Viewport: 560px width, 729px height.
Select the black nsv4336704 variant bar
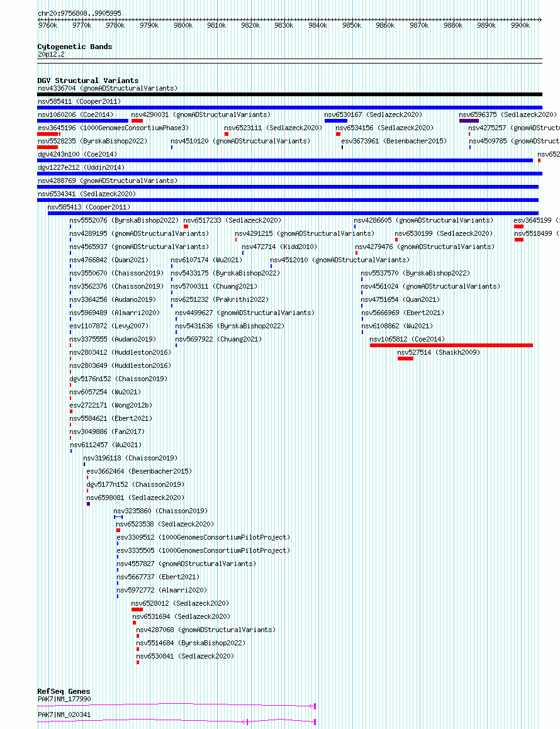(x=290, y=94)
